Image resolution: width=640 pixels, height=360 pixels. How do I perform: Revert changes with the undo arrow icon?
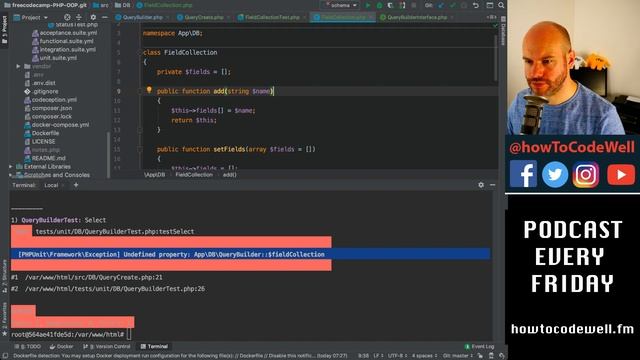pos(476,5)
